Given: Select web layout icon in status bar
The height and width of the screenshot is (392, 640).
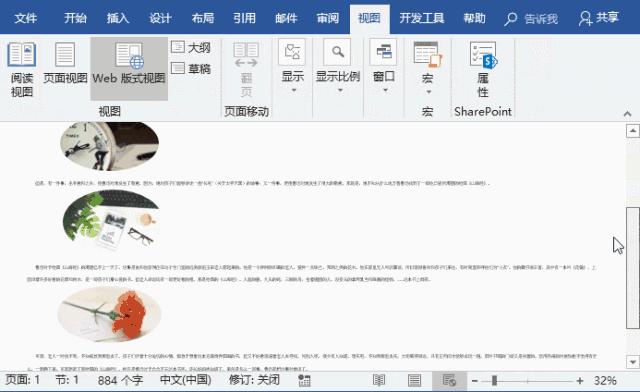Looking at the screenshot, I should pyautogui.click(x=449, y=381).
